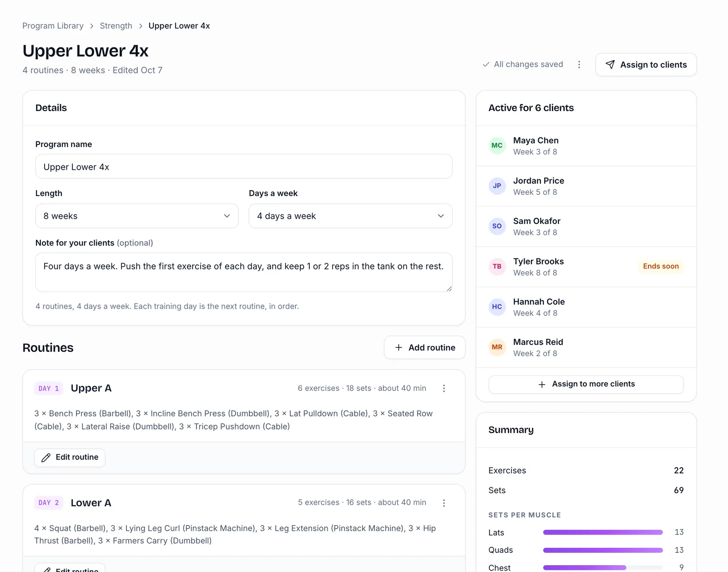Click Assign to more clients button
Image resolution: width=728 pixels, height=572 pixels.
[x=586, y=384]
